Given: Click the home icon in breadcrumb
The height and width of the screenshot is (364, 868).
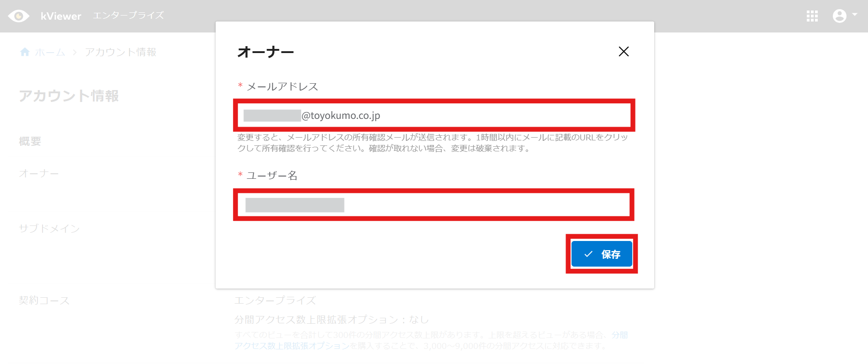Looking at the screenshot, I should coord(25,52).
